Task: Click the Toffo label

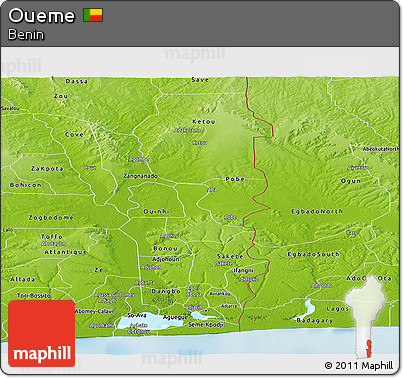Action: 52,237
